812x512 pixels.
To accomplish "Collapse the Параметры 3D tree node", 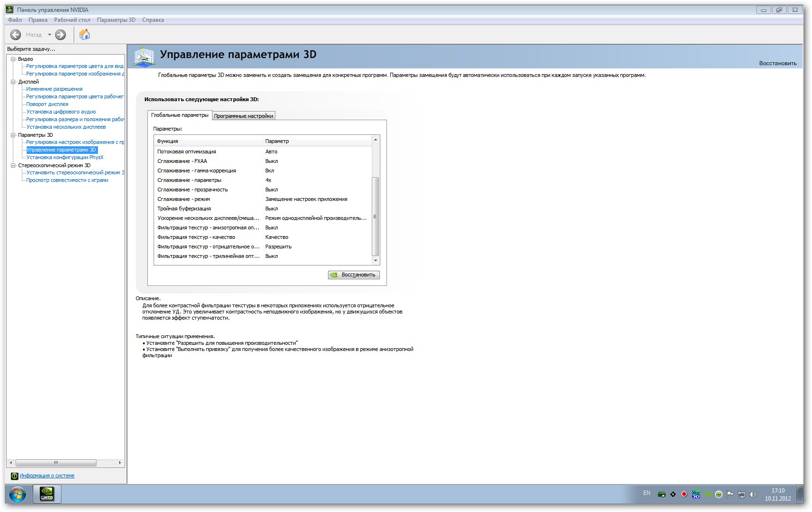I will (x=13, y=135).
